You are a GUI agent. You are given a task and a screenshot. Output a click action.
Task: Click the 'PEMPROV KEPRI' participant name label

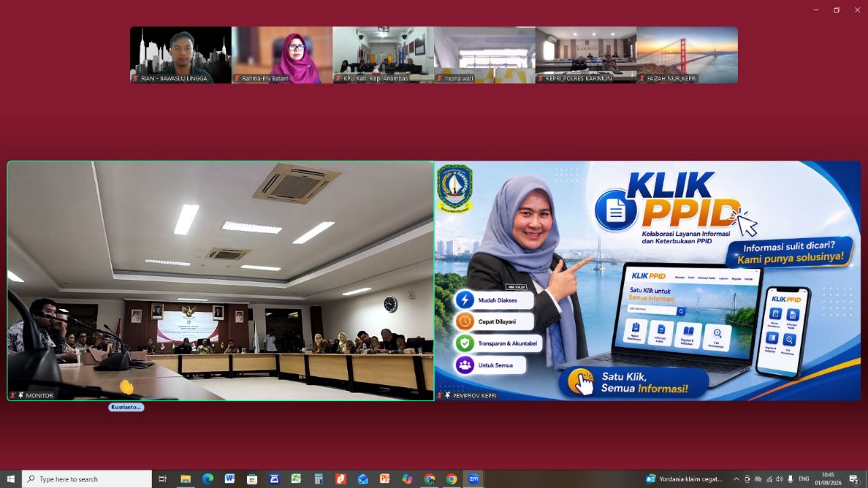(475, 395)
